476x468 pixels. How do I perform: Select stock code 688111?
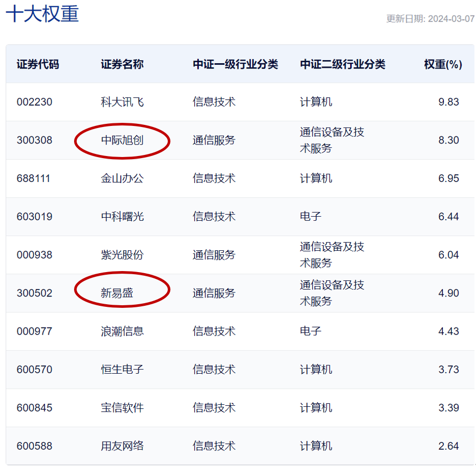point(33,178)
